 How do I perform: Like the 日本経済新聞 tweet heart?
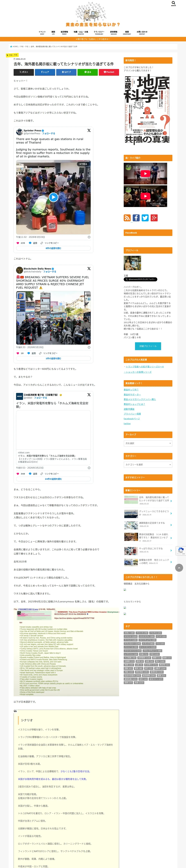(18, 473)
